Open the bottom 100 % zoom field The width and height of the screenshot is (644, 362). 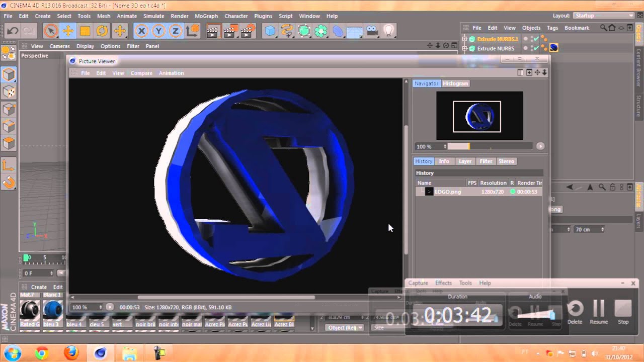click(x=87, y=307)
